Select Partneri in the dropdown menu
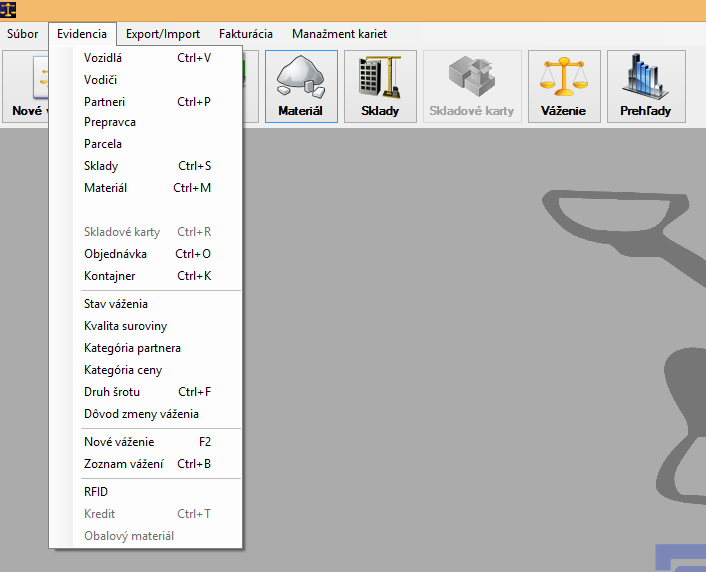The width and height of the screenshot is (706, 572). coord(104,102)
